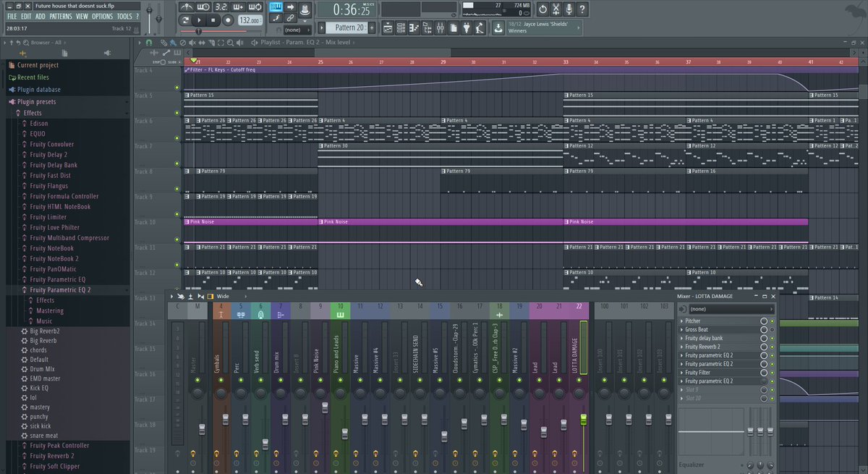The width and height of the screenshot is (868, 474).
Task: Select the playlist paint brush tool
Action: 173,43
